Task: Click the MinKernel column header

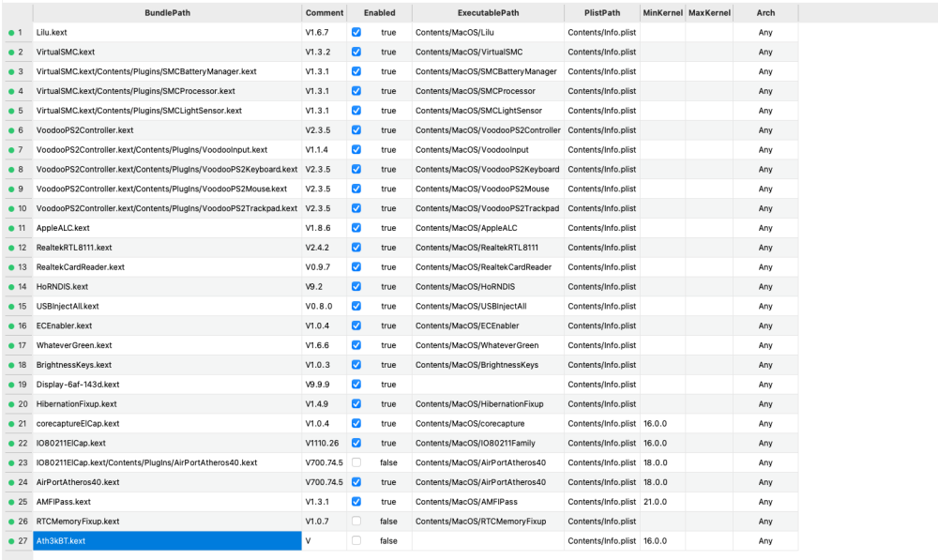Action: [663, 12]
